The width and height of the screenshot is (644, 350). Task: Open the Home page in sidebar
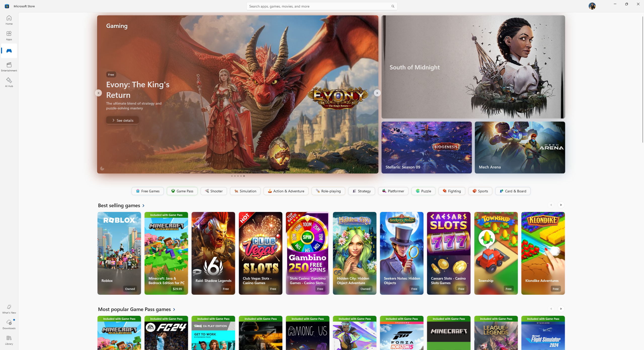point(9,20)
